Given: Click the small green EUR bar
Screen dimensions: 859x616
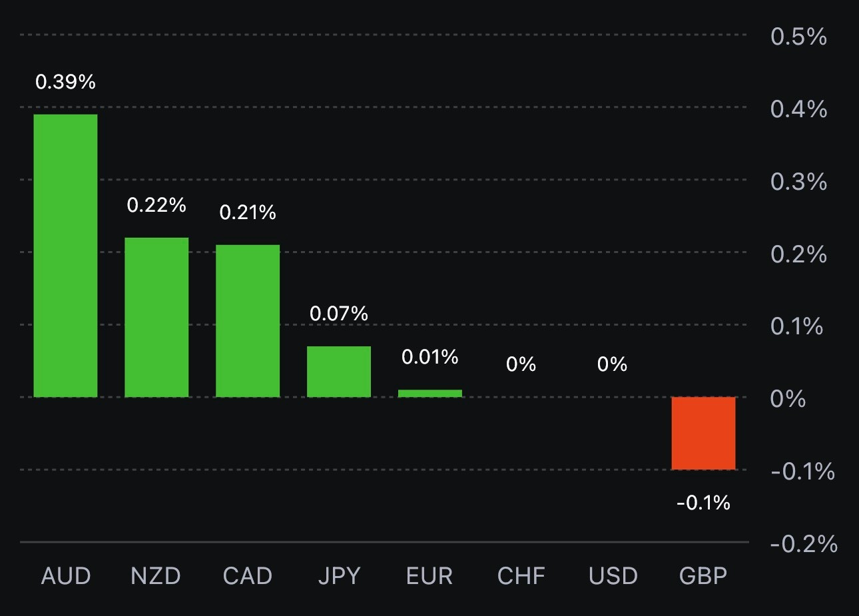Looking at the screenshot, I should point(430,394).
